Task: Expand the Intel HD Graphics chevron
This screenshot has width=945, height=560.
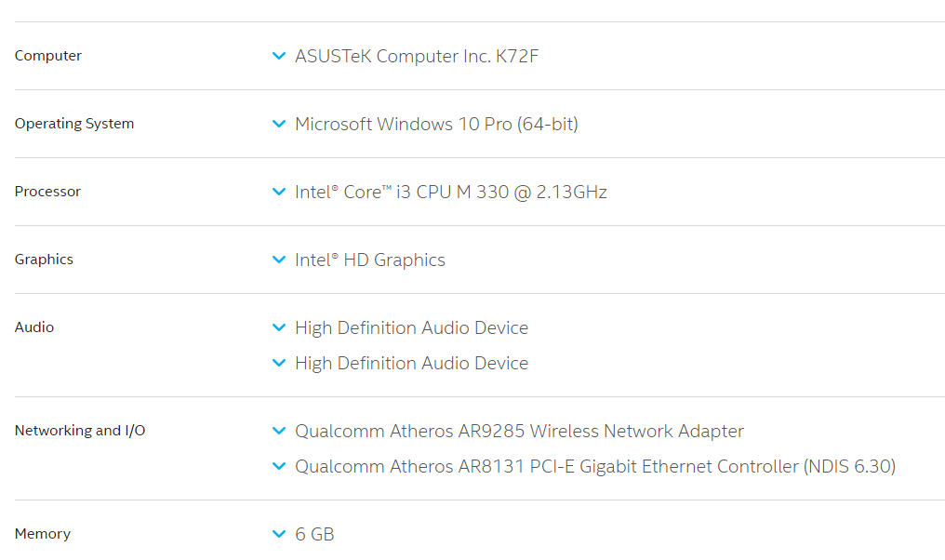Action: coord(279,260)
